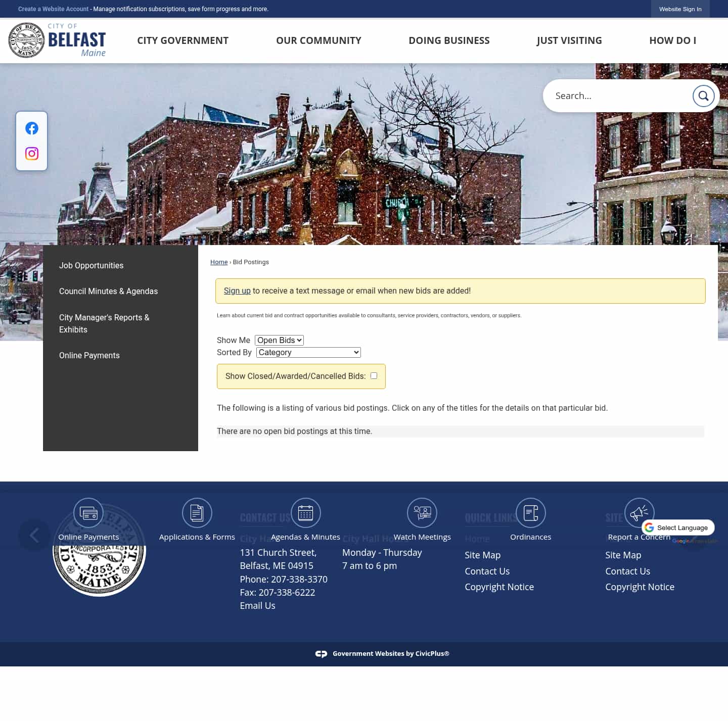Open the city's Facebook page

[31, 128]
